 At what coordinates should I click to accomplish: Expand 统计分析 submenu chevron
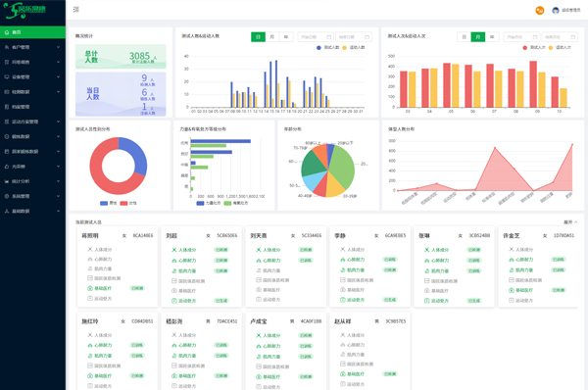pos(58,181)
